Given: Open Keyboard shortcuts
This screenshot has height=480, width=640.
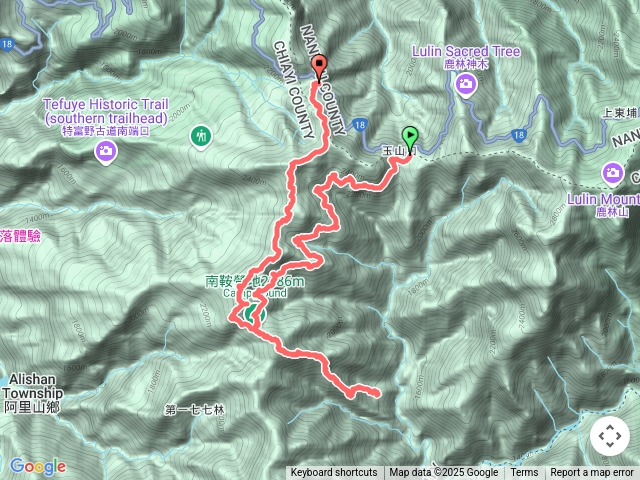Looking at the screenshot, I should pos(334,473).
